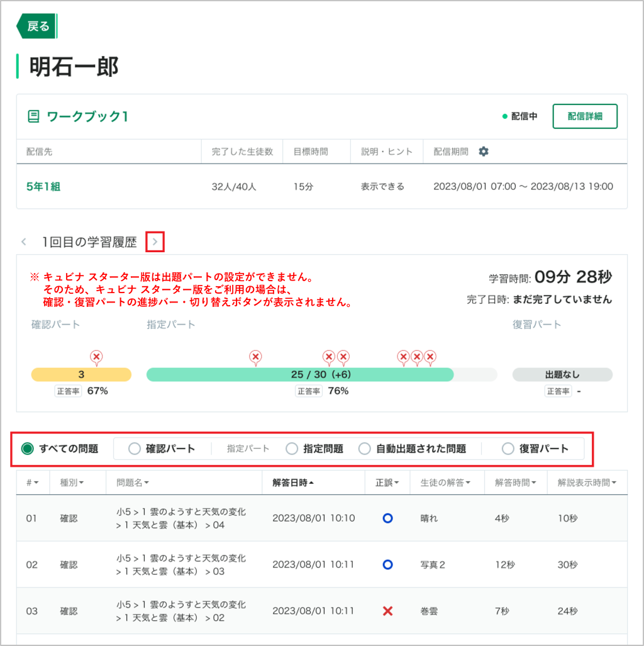Click the delivery period date range text
The width and height of the screenshot is (644, 646).
click(x=523, y=187)
